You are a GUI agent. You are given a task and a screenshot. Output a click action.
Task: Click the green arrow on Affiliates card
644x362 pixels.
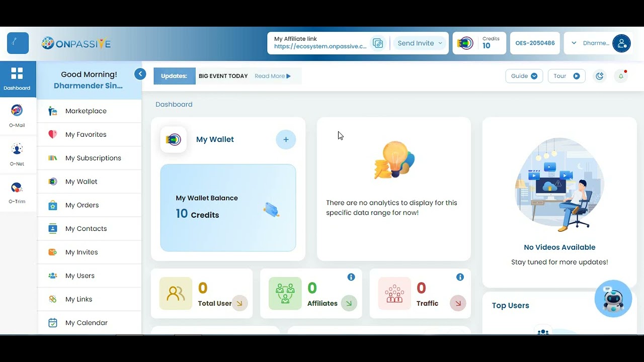pyautogui.click(x=349, y=303)
